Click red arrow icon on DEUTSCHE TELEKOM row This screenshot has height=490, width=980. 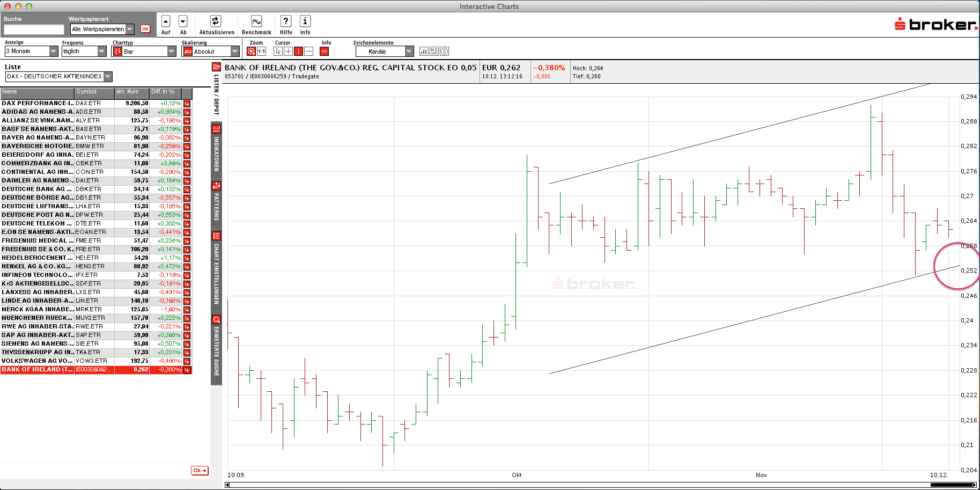[x=187, y=224]
